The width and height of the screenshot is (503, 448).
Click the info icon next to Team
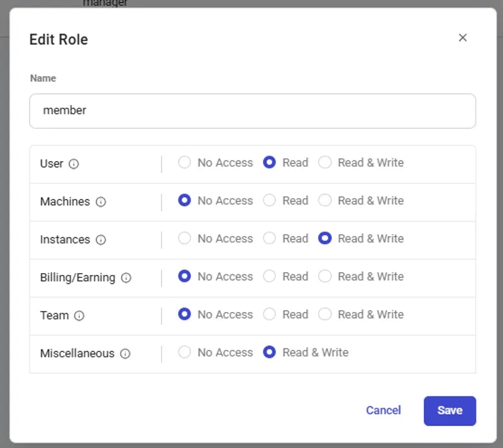click(79, 316)
